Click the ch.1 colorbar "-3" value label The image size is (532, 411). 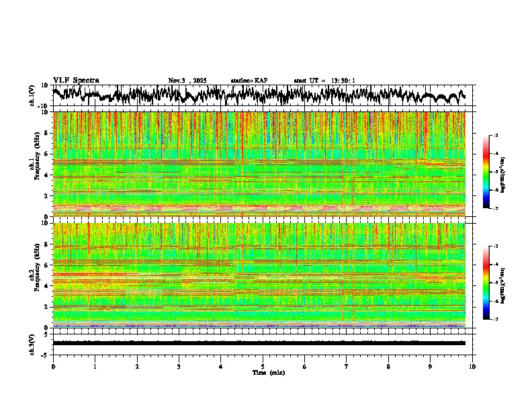[495, 135]
